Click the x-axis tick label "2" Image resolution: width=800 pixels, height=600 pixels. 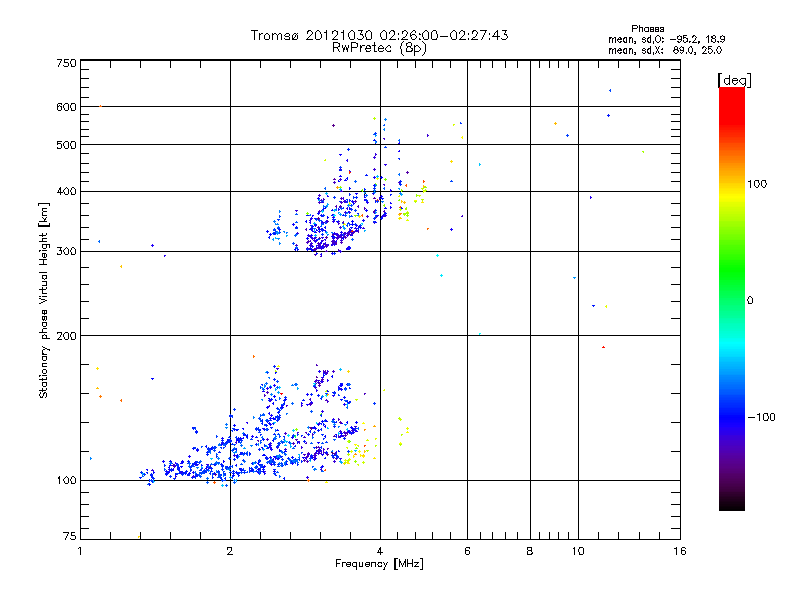(x=230, y=551)
